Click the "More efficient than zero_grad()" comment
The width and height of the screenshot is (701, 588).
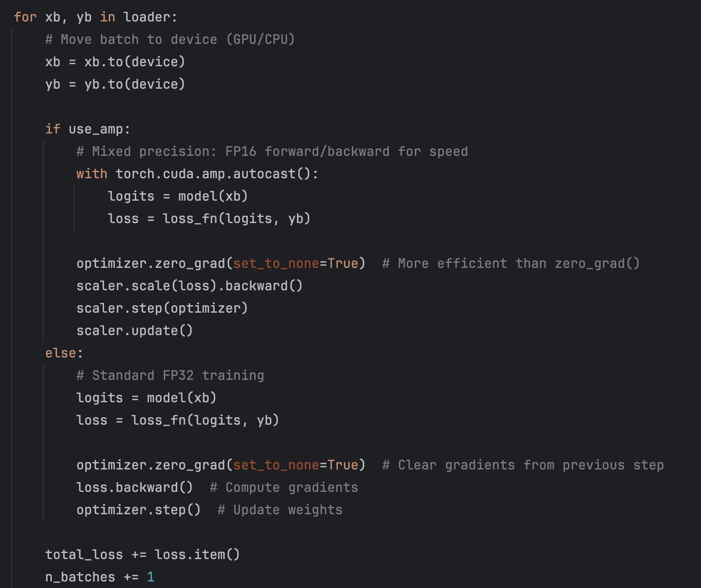pyautogui.click(x=511, y=264)
